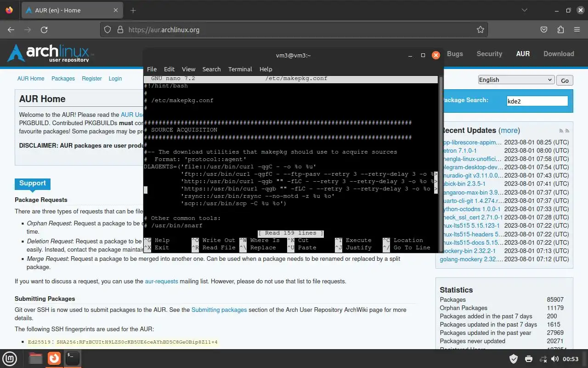Click the Go button next to language
Screen dimensions: 588x368
point(565,80)
